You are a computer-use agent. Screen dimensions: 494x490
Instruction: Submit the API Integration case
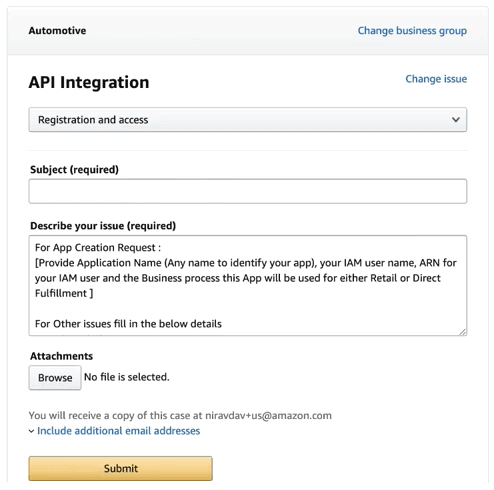pos(120,468)
